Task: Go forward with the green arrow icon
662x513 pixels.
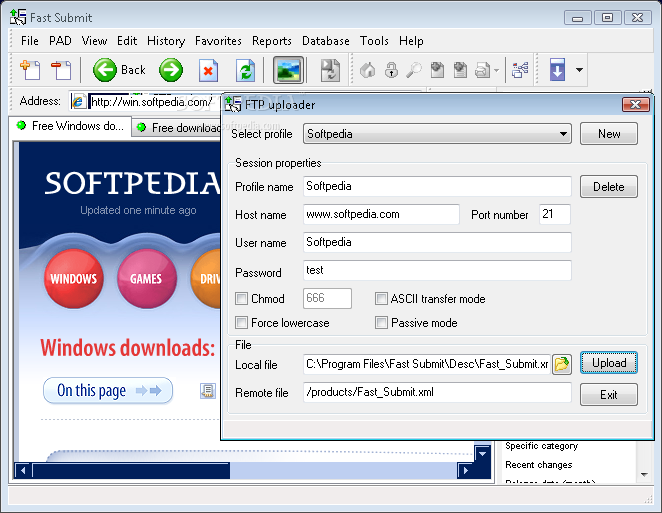Action: click(x=171, y=70)
